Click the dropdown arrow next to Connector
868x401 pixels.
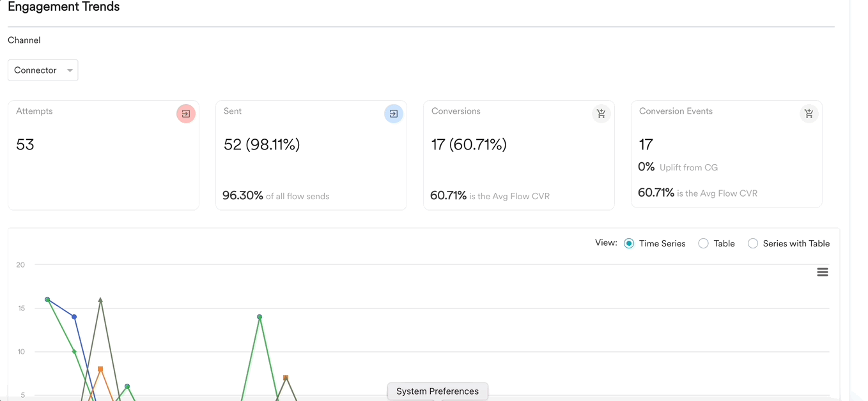(69, 70)
